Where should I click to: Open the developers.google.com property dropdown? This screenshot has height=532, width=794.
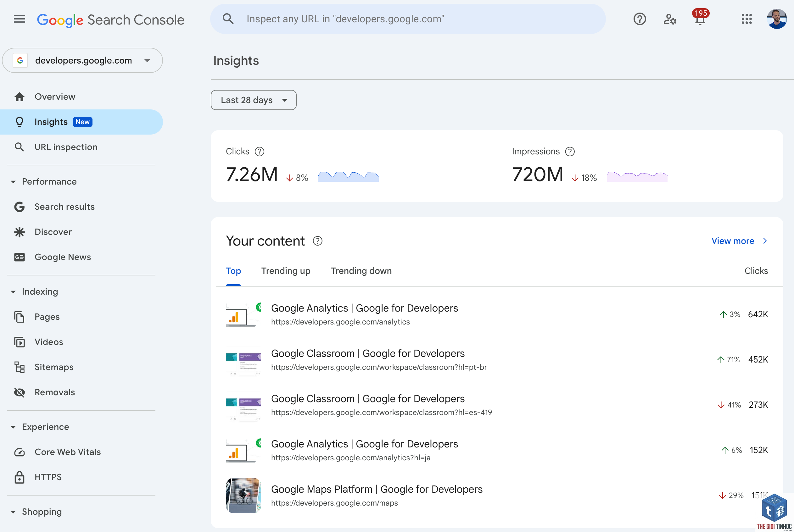click(x=82, y=60)
